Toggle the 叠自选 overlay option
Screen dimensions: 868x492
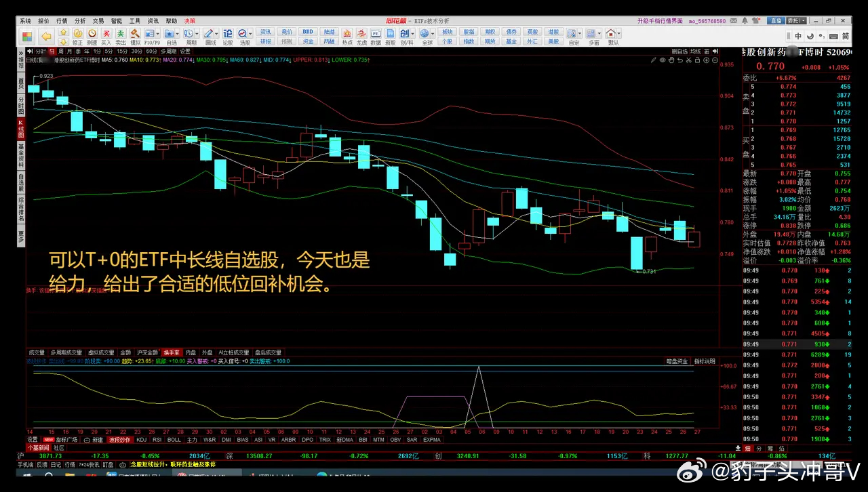pyautogui.click(x=679, y=52)
